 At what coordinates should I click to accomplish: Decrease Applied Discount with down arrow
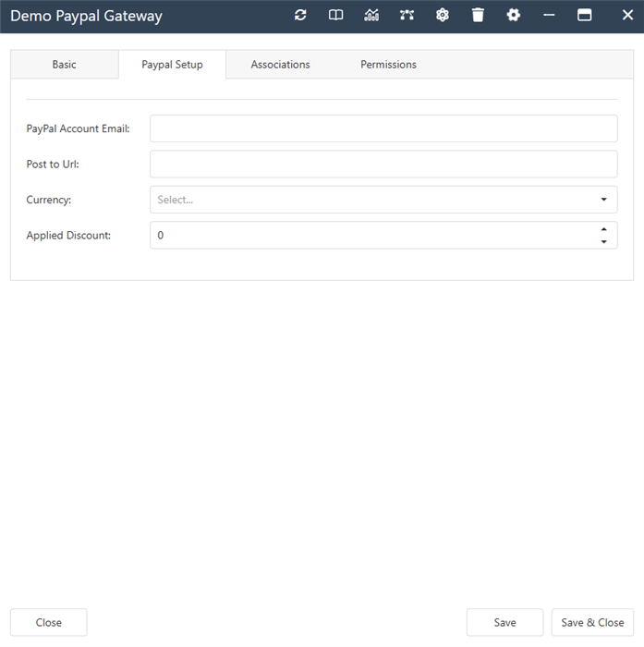tap(604, 242)
